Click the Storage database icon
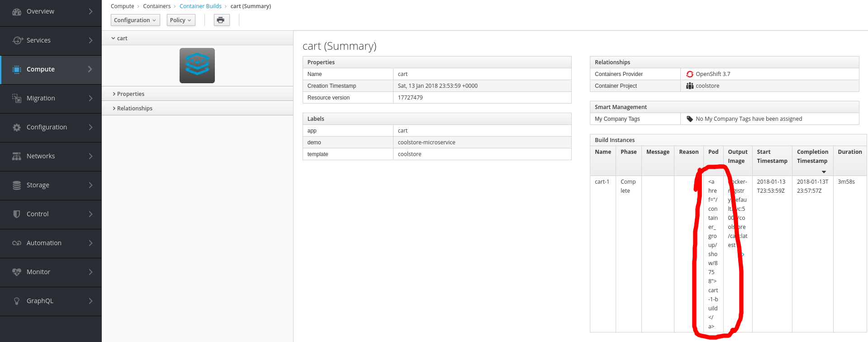Screen dimensions: 868x342 click(17, 185)
